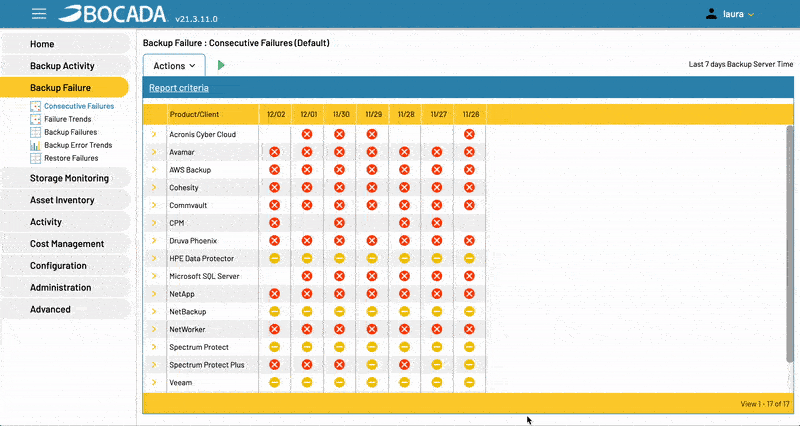This screenshot has width=800, height=426.
Task: Click the NetWorker row name
Action: tap(187, 329)
